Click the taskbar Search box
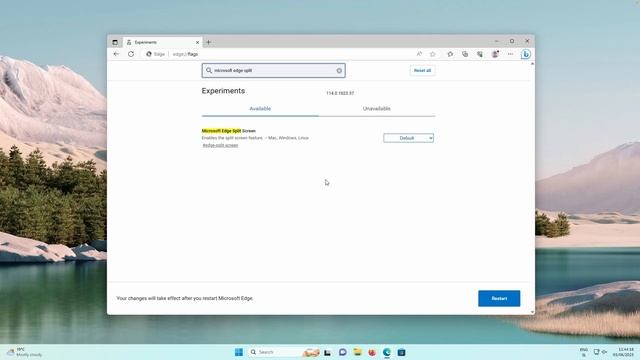The image size is (640, 360). (x=283, y=352)
